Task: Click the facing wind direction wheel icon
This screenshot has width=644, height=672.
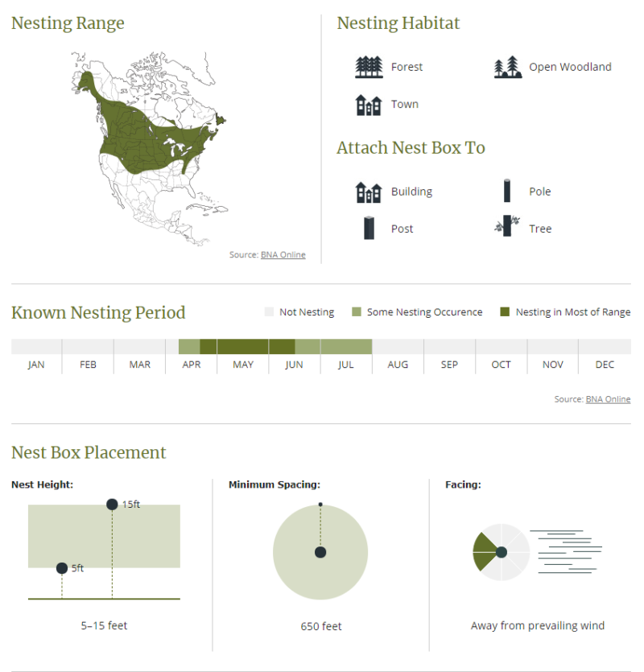Action: (x=502, y=552)
